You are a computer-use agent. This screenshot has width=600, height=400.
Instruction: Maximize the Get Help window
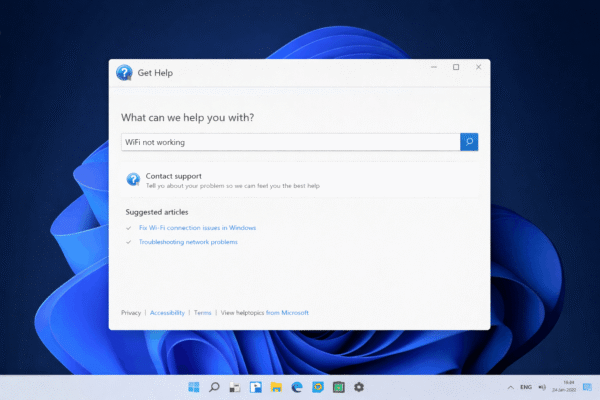[456, 67]
